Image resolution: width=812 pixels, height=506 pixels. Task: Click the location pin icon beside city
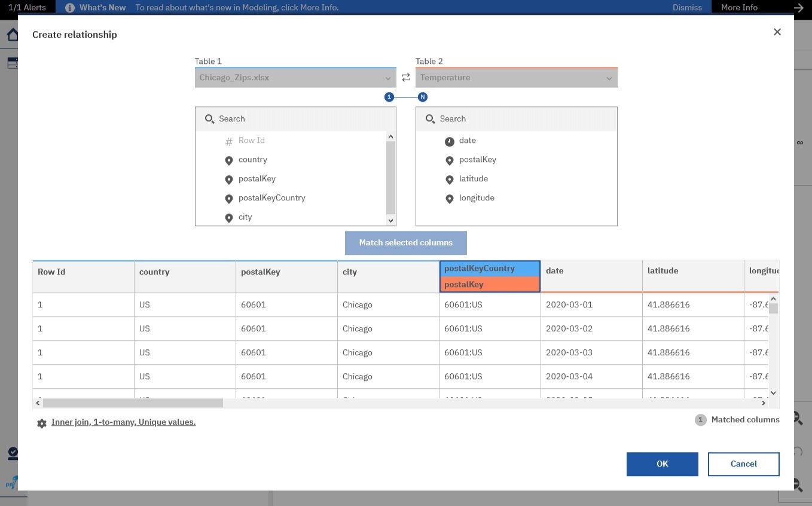(228, 218)
